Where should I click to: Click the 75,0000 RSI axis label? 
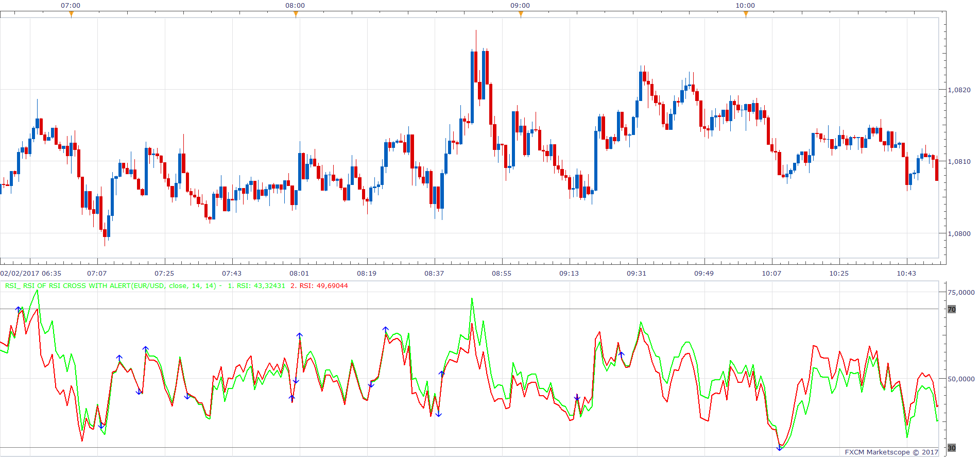point(961,292)
